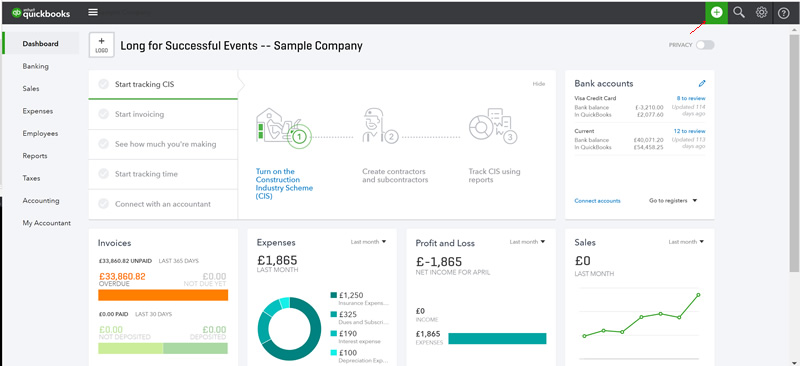The height and width of the screenshot is (366, 800).
Task: Click the company name heading
Action: [x=241, y=46]
